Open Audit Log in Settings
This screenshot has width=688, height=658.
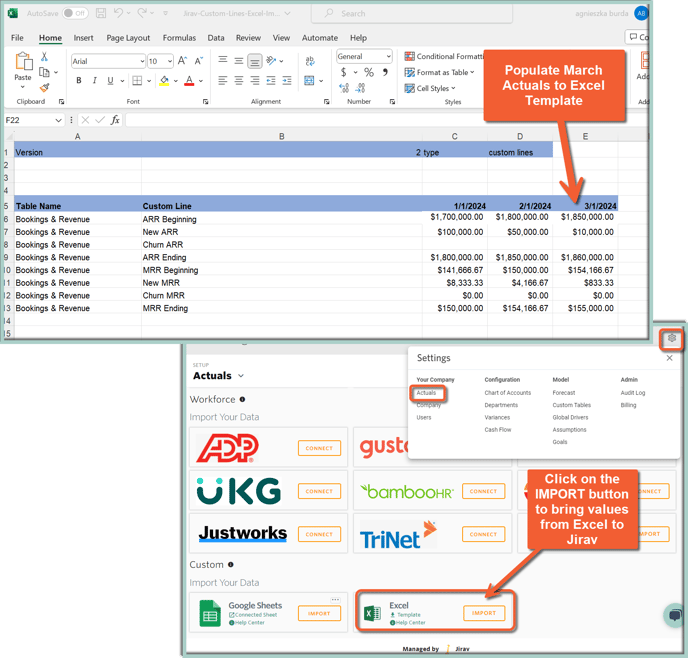pos(633,393)
